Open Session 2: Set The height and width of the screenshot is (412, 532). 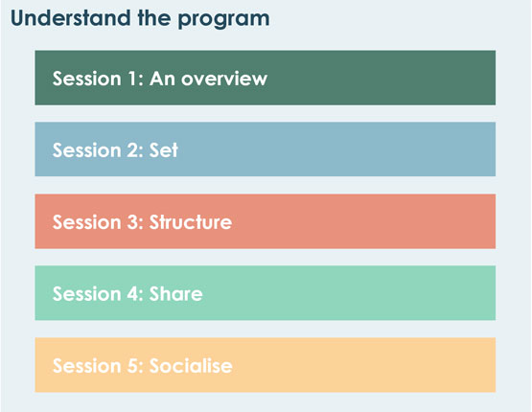pyautogui.click(x=265, y=149)
